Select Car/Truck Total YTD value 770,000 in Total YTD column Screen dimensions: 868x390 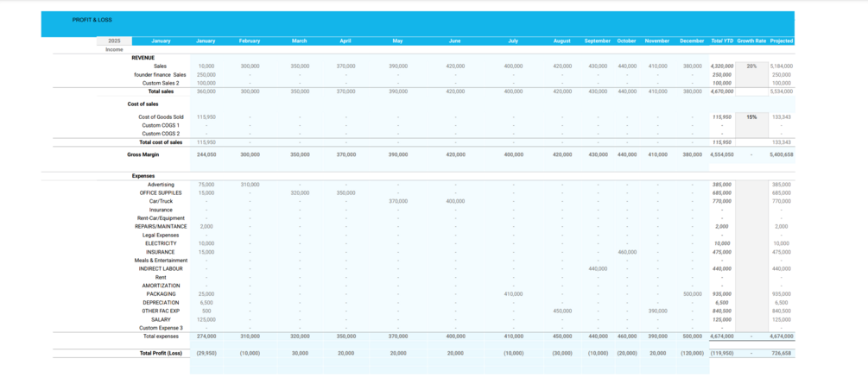tap(722, 201)
